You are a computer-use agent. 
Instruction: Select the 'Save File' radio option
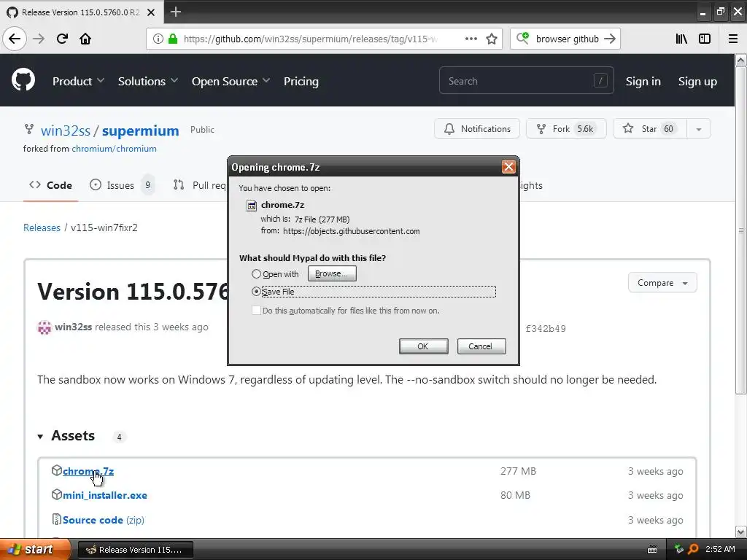click(x=256, y=292)
